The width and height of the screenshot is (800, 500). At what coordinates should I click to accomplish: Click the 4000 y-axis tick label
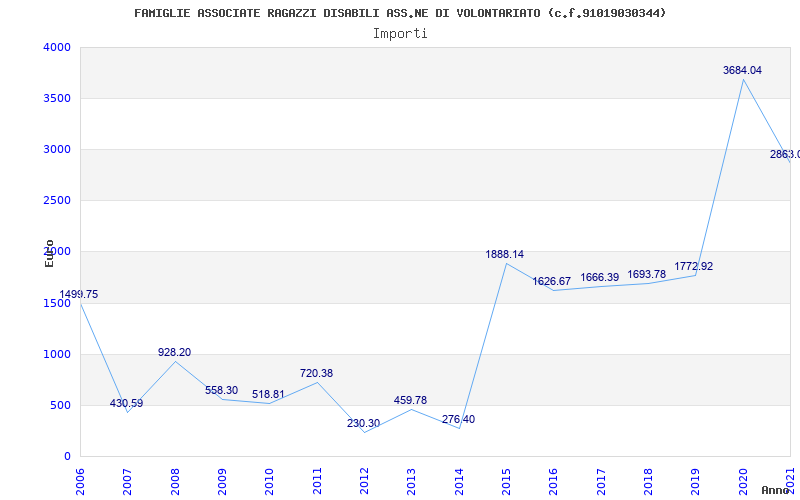pyautogui.click(x=57, y=48)
